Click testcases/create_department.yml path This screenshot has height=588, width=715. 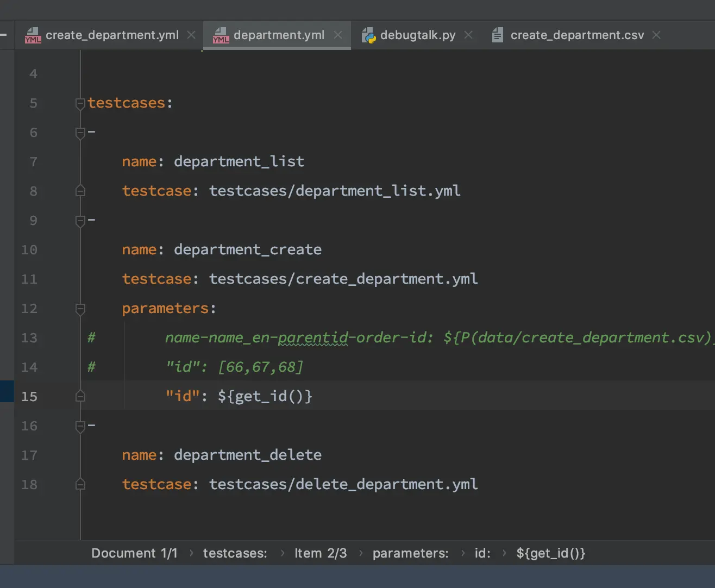point(343,279)
